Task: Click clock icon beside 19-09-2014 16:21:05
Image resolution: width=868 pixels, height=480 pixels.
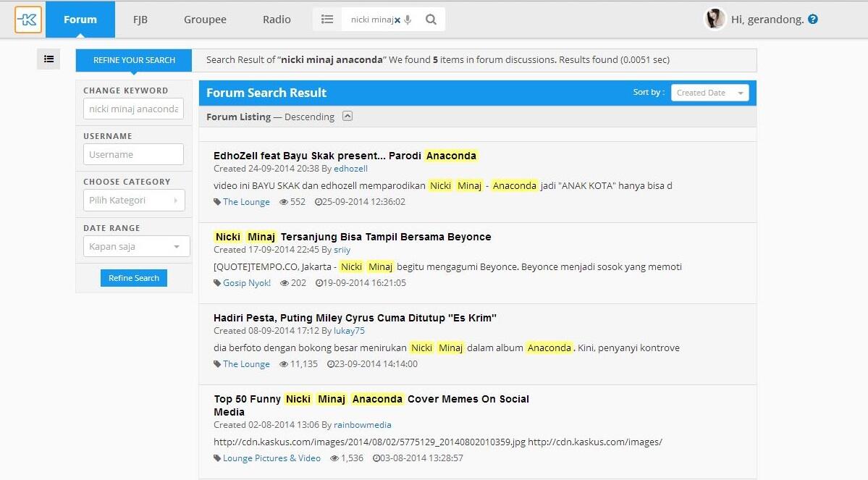Action: [x=319, y=283]
